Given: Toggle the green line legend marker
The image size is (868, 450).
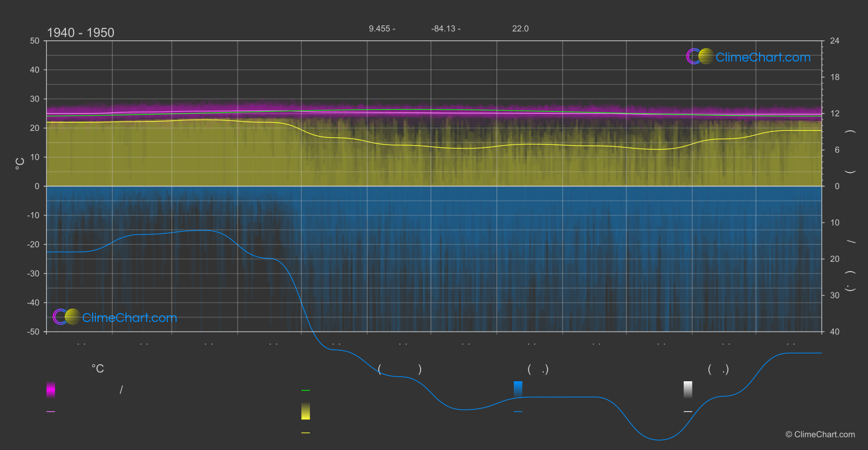Looking at the screenshot, I should coord(306,391).
